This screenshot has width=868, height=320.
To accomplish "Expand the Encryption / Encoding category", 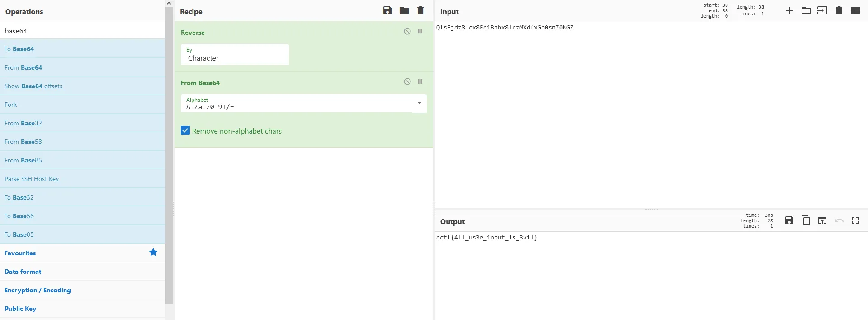I will [38, 290].
